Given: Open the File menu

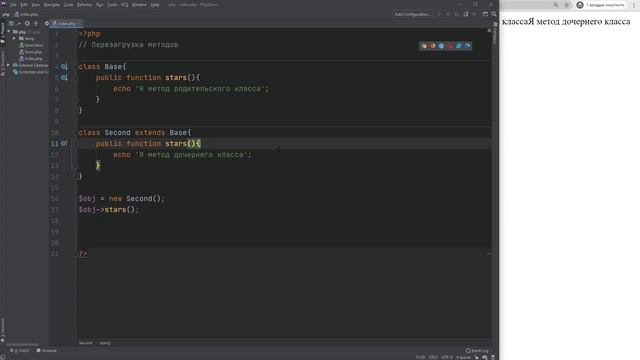Looking at the screenshot, I should pos(13,5).
